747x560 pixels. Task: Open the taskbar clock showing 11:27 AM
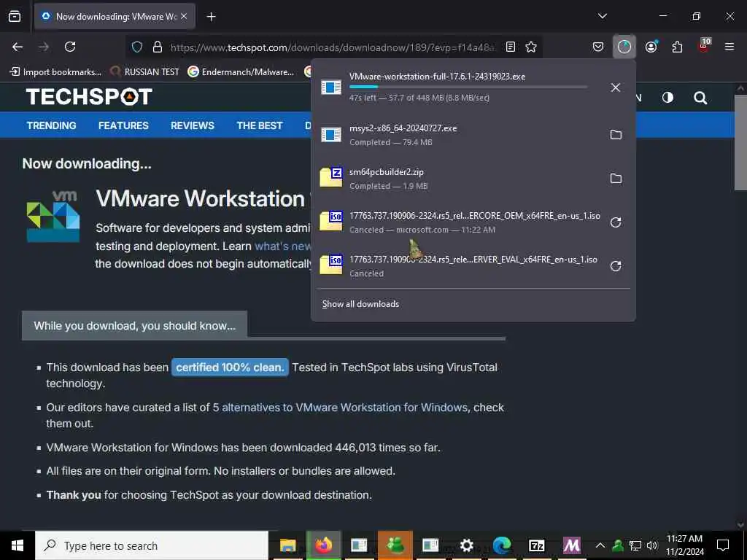point(684,545)
